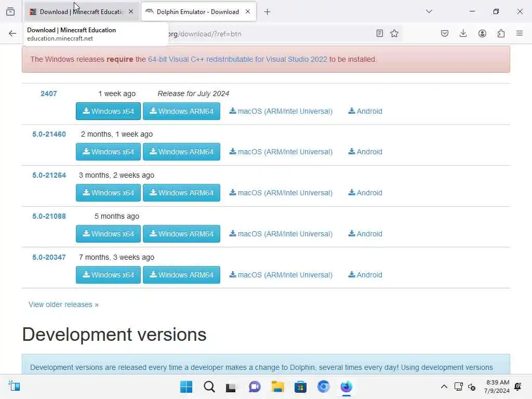Open muted volume tray icon

pos(472,387)
